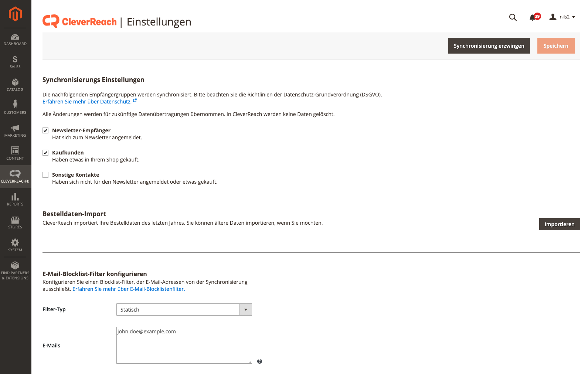The height and width of the screenshot is (374, 588).
Task: Click the Newsletter-Empfänger label
Action: 81,130
